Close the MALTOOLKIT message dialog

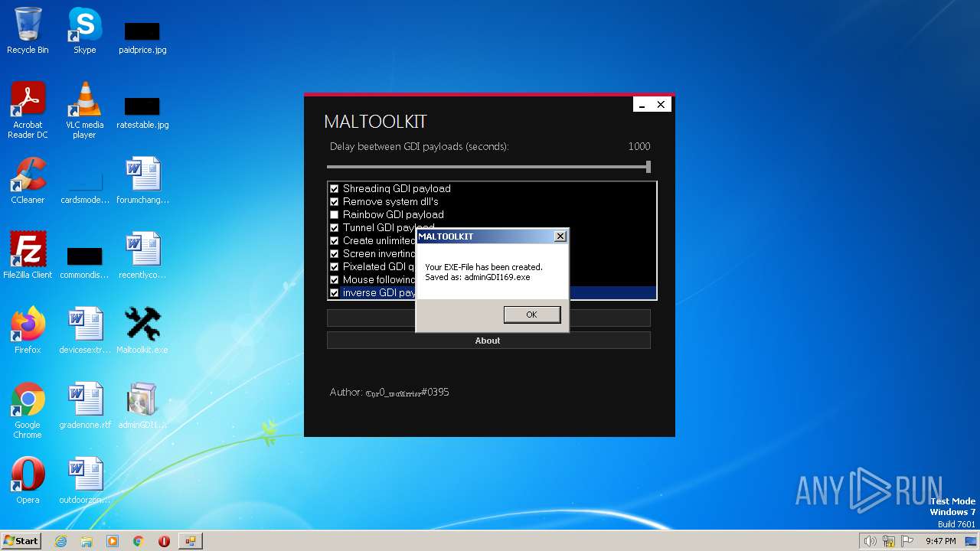[560, 236]
